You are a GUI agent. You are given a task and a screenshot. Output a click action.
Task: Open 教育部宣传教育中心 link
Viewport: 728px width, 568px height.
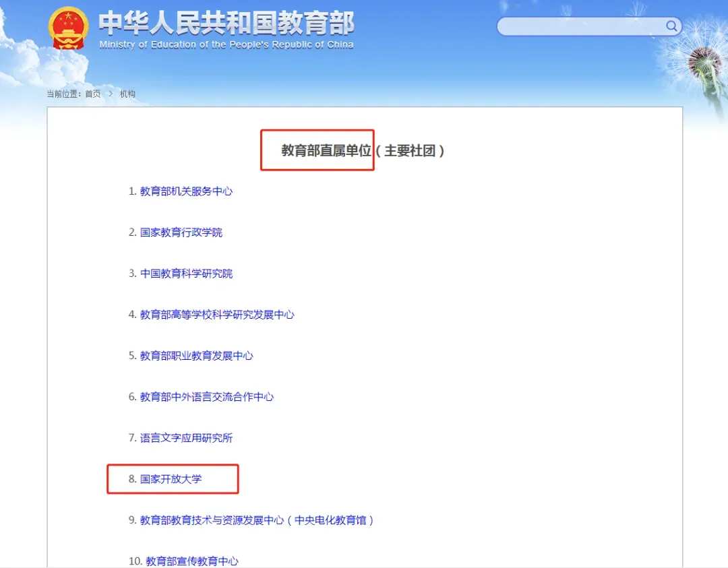[191, 561]
